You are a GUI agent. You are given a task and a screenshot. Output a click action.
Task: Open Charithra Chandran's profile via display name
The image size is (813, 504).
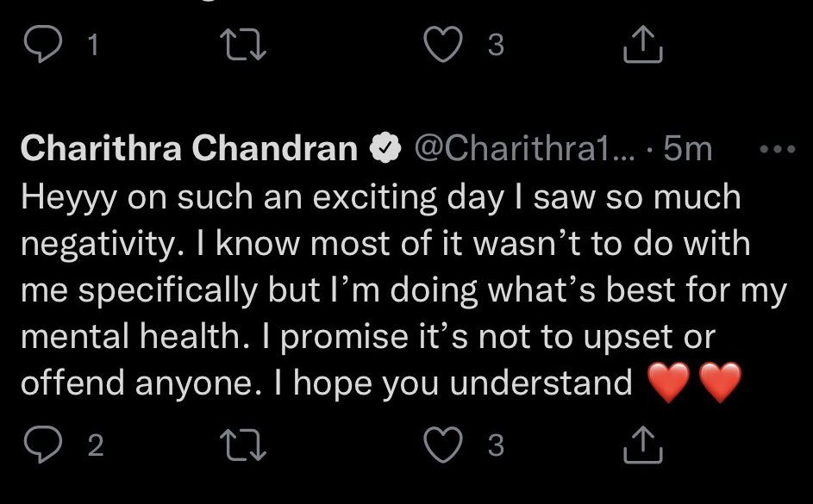tap(188, 150)
